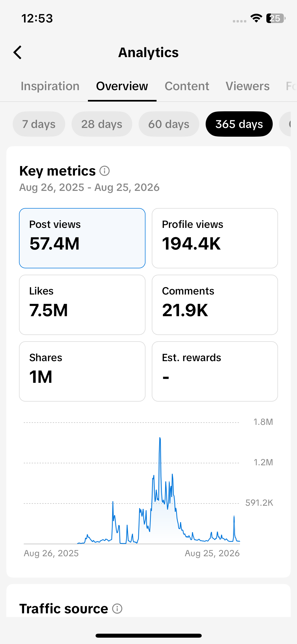
Task: Tap the back arrow icon
Action: [x=17, y=52]
